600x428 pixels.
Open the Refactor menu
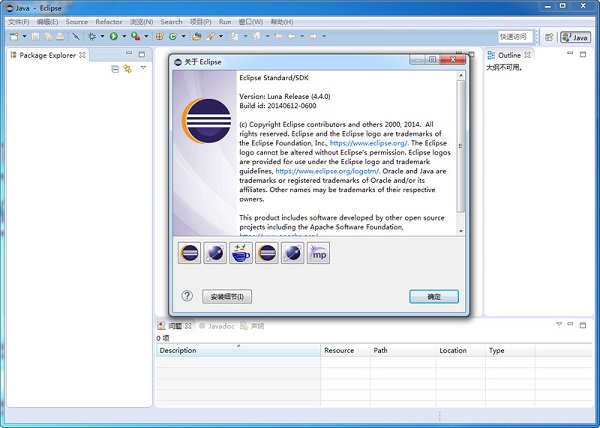coord(109,21)
